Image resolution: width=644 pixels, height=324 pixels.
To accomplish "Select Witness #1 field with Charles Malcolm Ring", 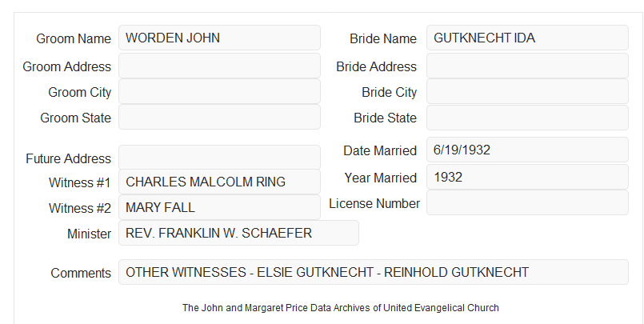I will [x=219, y=182].
